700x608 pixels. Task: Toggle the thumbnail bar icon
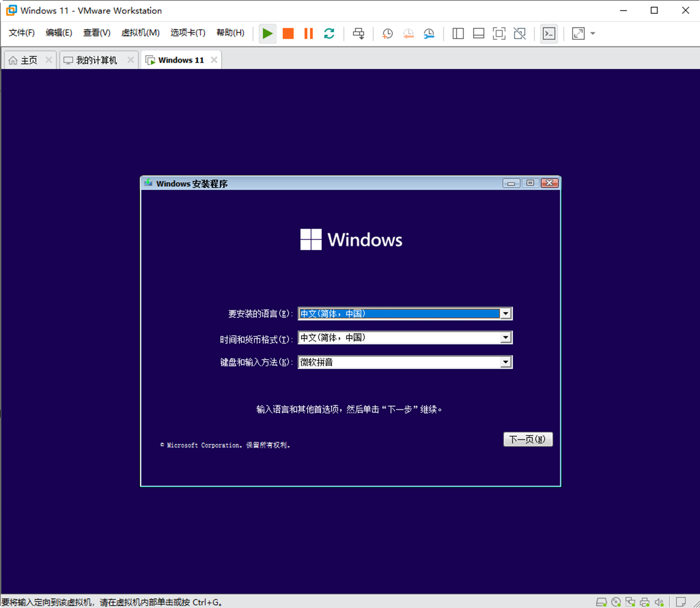[478, 34]
